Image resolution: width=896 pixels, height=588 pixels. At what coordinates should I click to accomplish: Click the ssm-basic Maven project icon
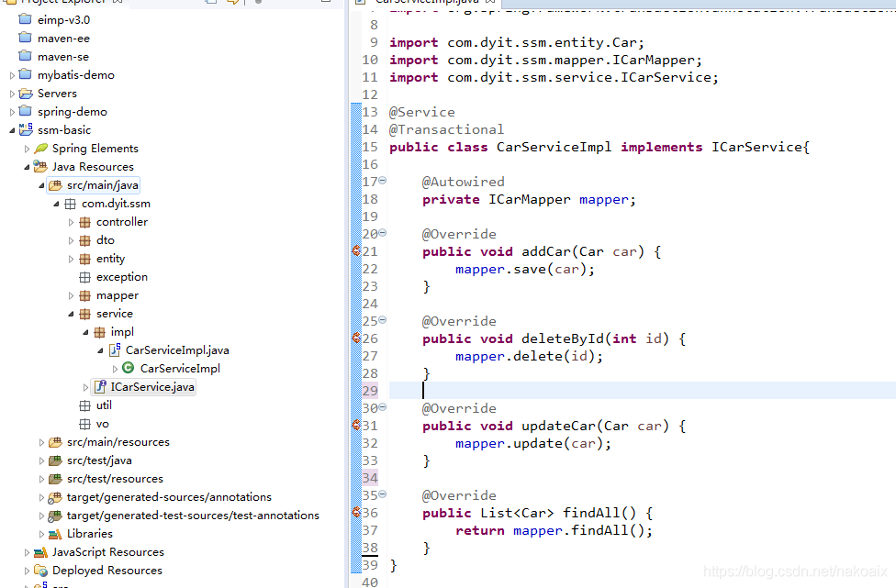pos(26,129)
